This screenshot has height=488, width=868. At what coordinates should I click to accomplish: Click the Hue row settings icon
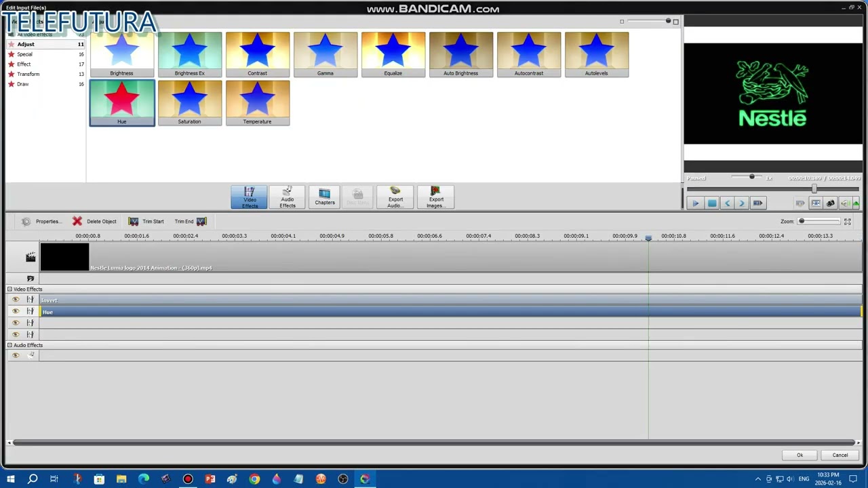(x=30, y=311)
